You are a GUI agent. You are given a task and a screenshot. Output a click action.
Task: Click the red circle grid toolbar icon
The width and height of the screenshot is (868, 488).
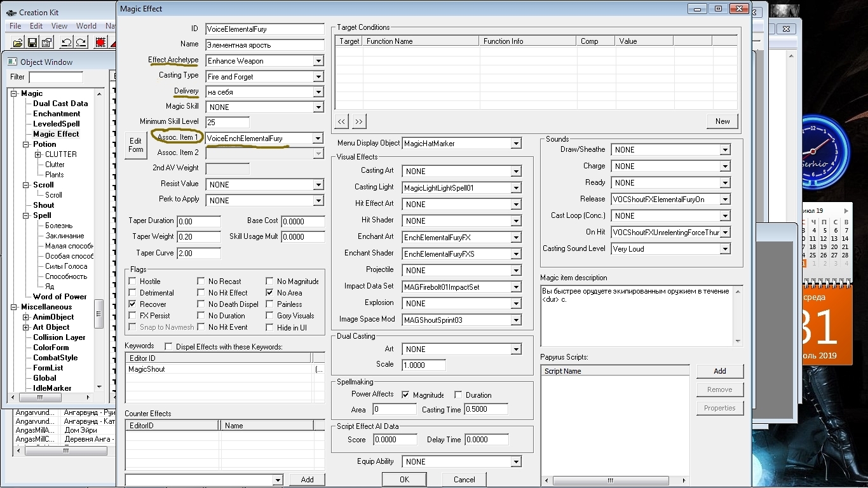100,43
